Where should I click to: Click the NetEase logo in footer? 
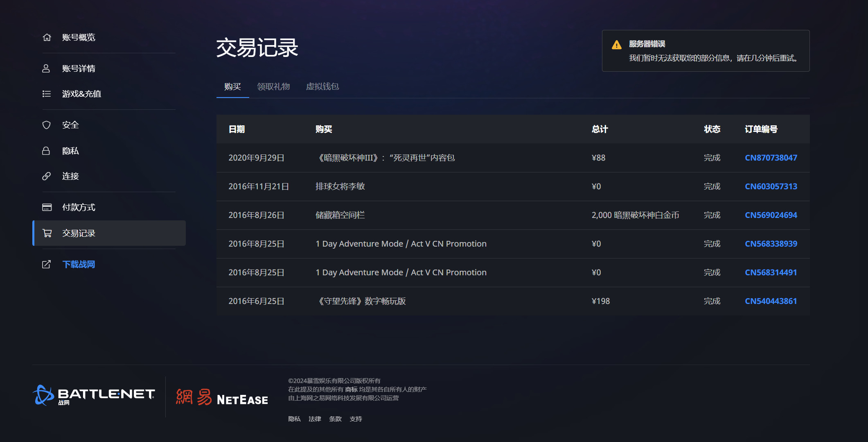point(222,397)
